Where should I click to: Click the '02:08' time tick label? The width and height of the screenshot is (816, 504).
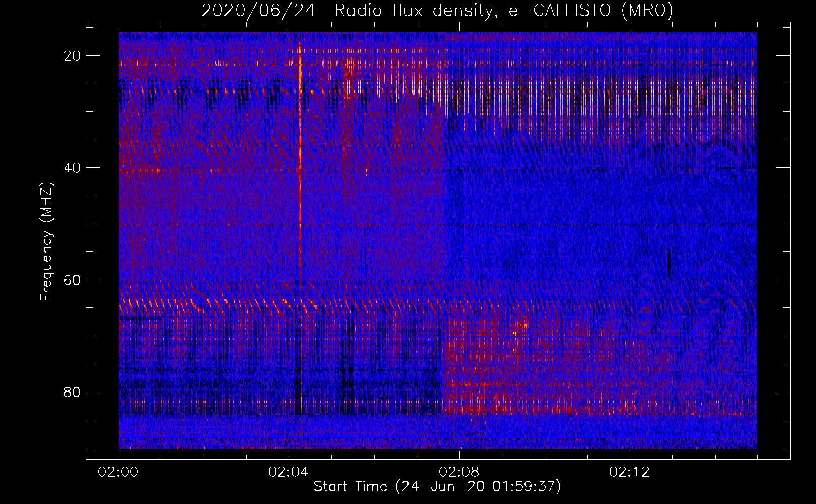tap(459, 472)
